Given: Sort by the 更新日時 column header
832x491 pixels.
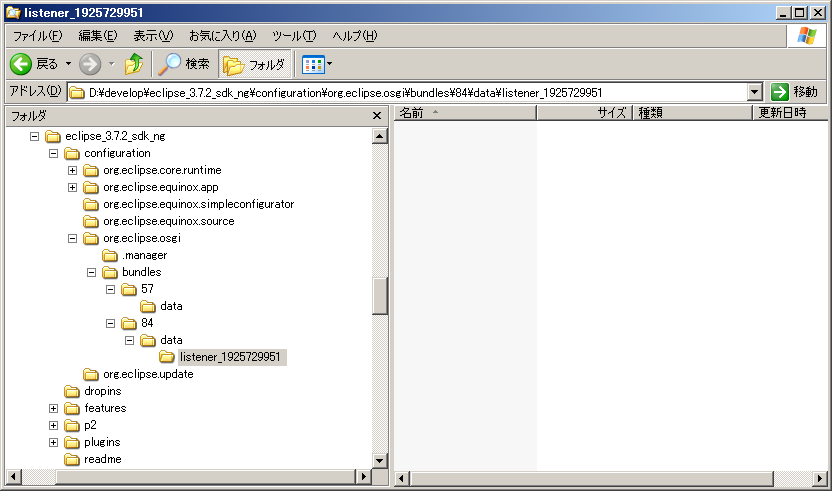Looking at the screenshot, I should 790,113.
